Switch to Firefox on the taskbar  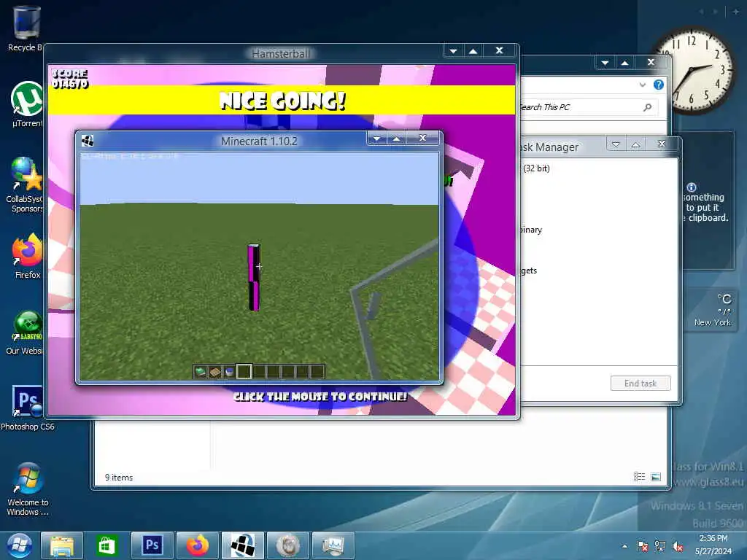197,545
